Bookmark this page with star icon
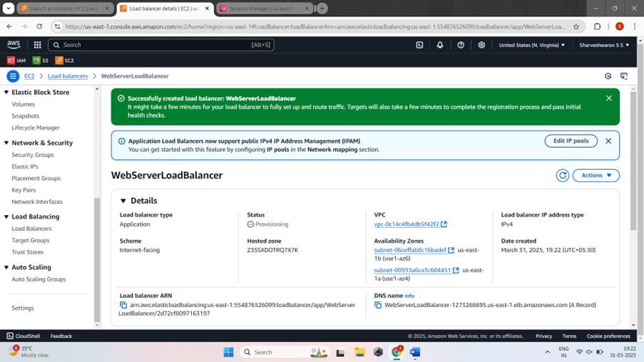Viewport: 644px width, 362px height. (x=576, y=26)
